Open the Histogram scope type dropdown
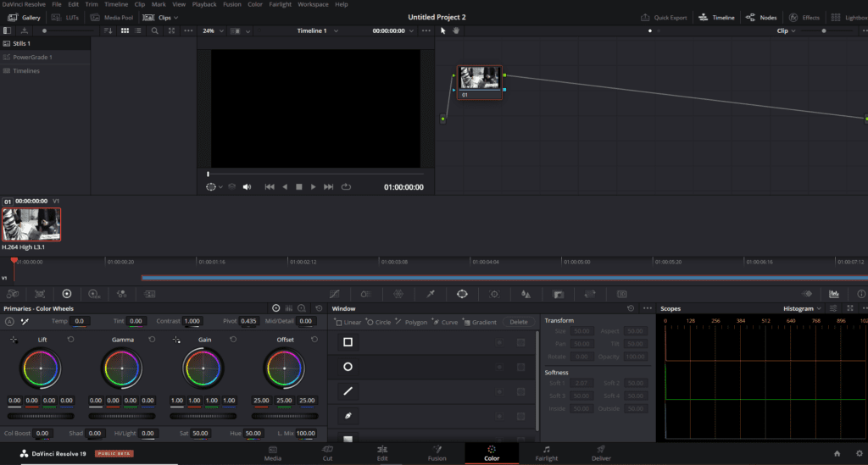This screenshot has height=465, width=868. click(x=802, y=308)
